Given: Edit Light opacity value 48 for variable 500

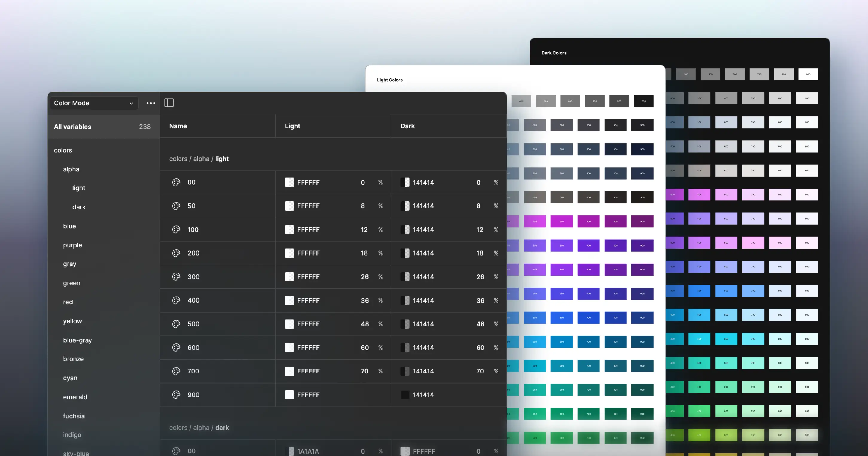Looking at the screenshot, I should pos(365,324).
